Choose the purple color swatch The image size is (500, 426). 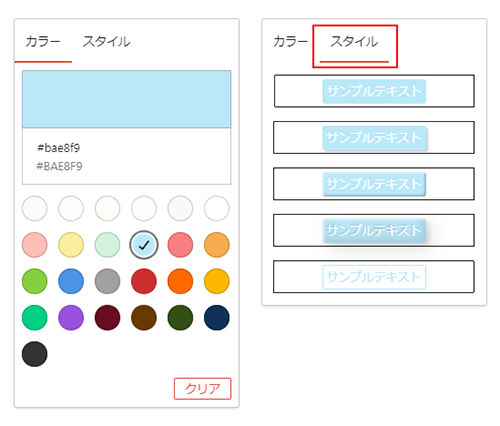(71, 318)
